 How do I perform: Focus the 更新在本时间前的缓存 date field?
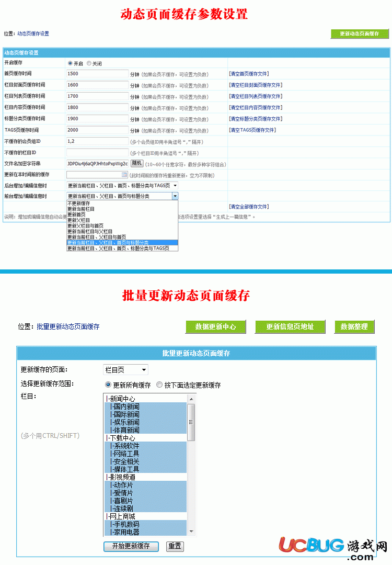pos(97,175)
